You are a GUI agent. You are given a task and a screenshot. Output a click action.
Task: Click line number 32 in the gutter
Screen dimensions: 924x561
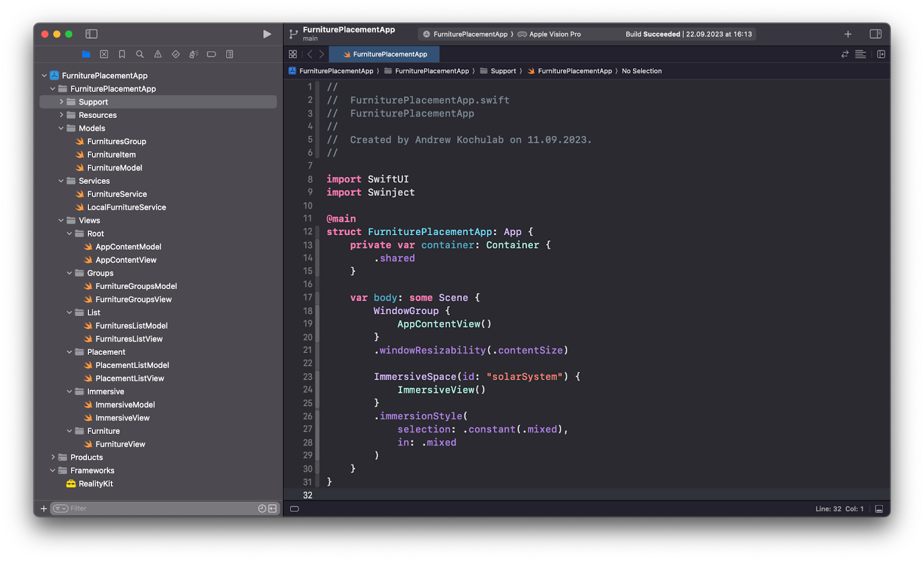pyautogui.click(x=308, y=495)
